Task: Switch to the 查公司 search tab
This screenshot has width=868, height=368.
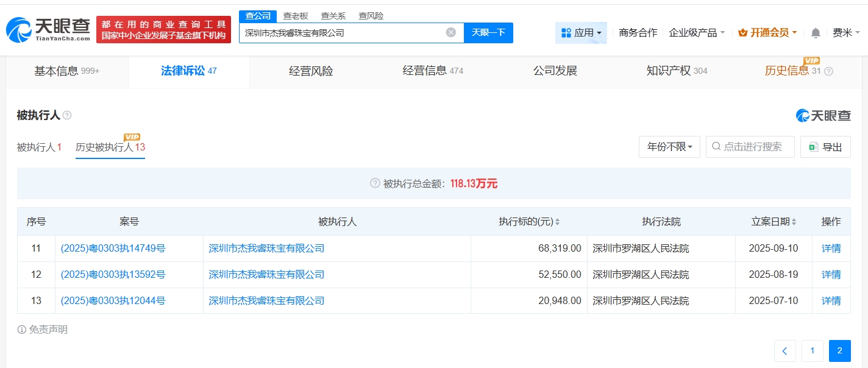Action: tap(258, 16)
